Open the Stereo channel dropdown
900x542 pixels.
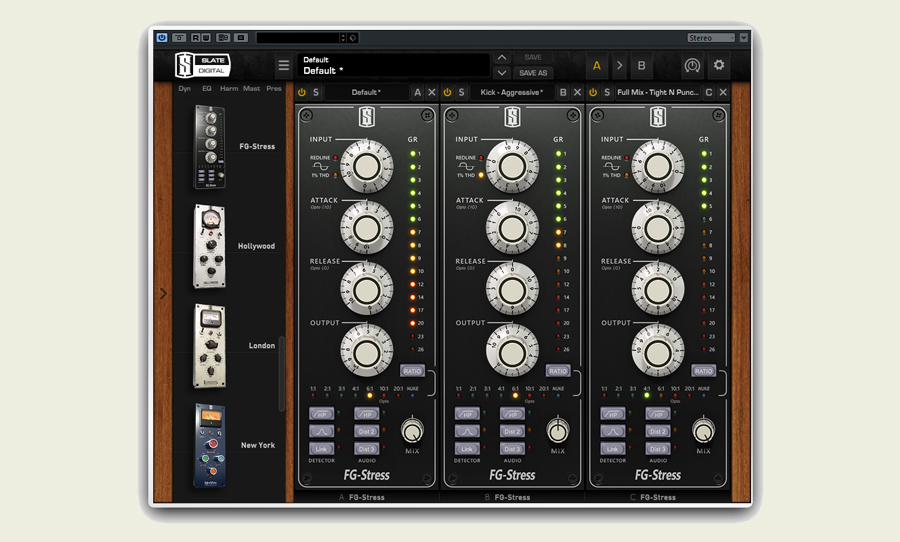711,38
